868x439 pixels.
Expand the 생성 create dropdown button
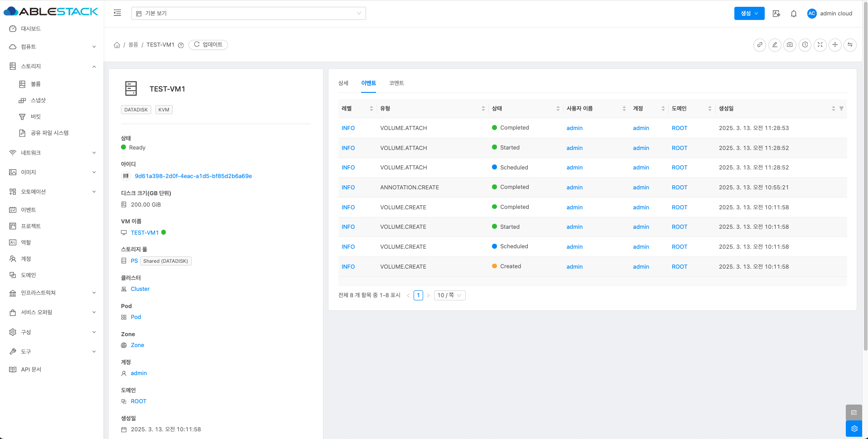tap(749, 14)
